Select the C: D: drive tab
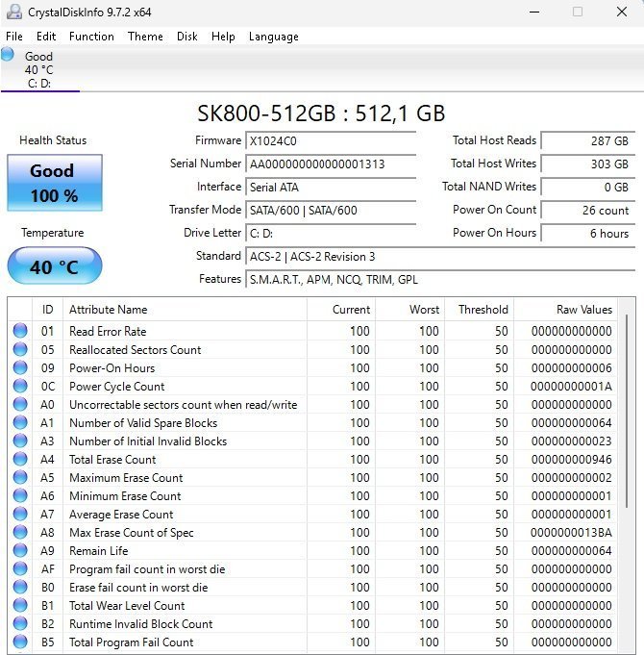The image size is (644, 655). coord(39,70)
